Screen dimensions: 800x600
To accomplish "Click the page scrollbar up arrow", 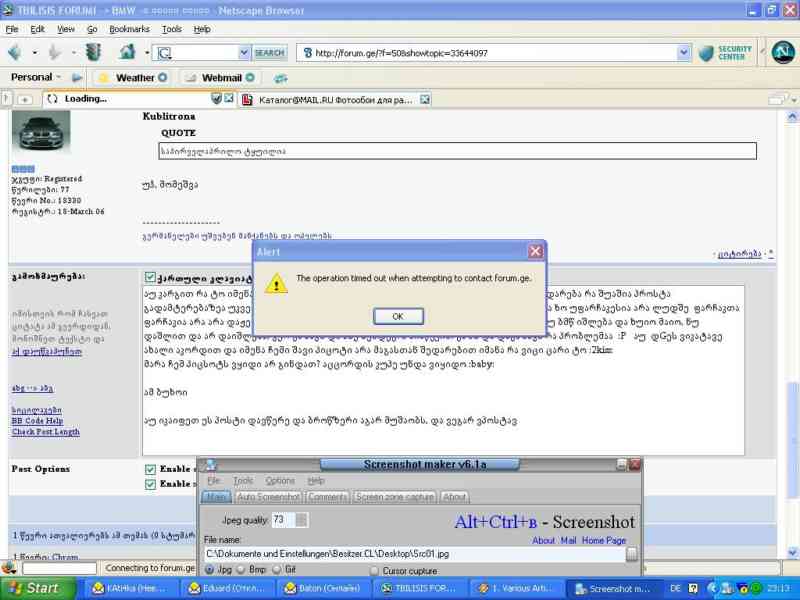I will (792, 116).
